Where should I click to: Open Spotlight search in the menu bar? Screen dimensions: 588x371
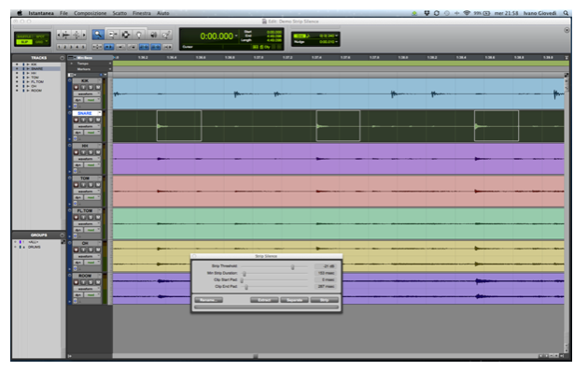566,13
